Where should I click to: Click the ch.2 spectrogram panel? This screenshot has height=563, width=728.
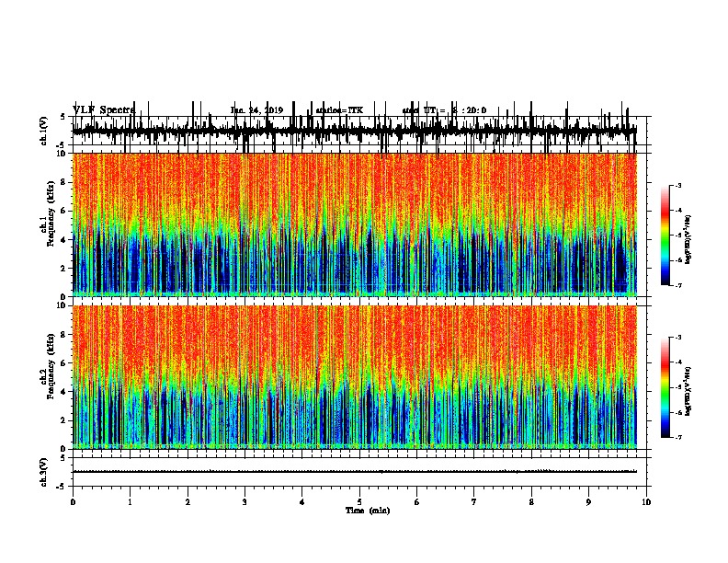(355, 377)
